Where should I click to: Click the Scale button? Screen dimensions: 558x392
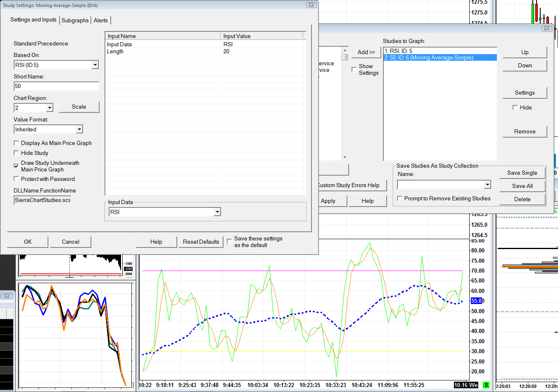coord(79,107)
